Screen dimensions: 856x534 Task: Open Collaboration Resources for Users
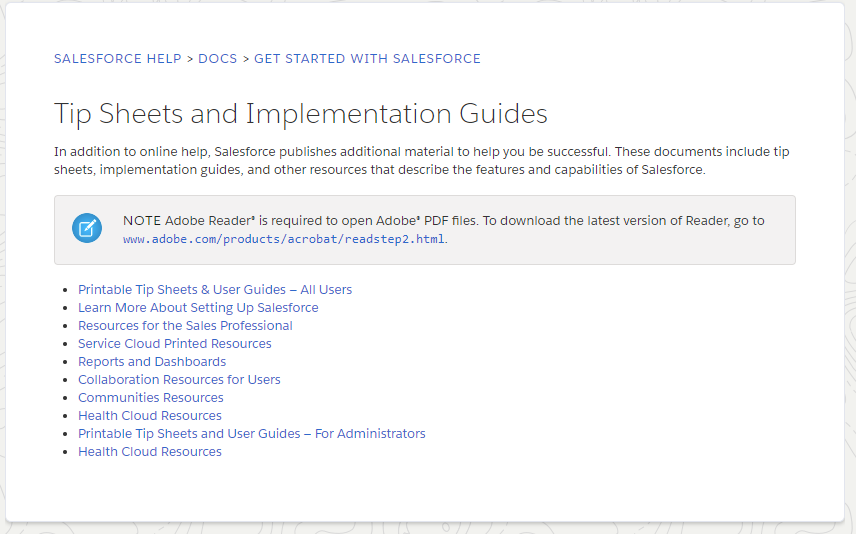[179, 379]
